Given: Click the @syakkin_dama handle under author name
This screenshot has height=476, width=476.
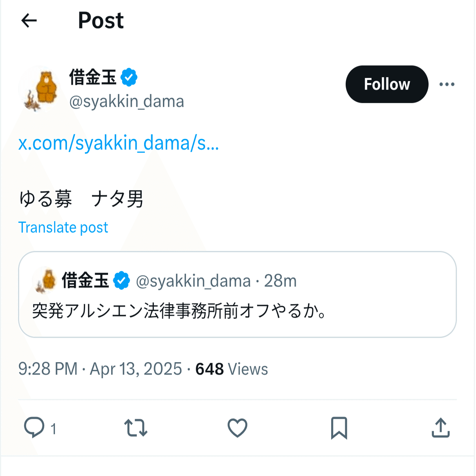Looking at the screenshot, I should coord(126,101).
